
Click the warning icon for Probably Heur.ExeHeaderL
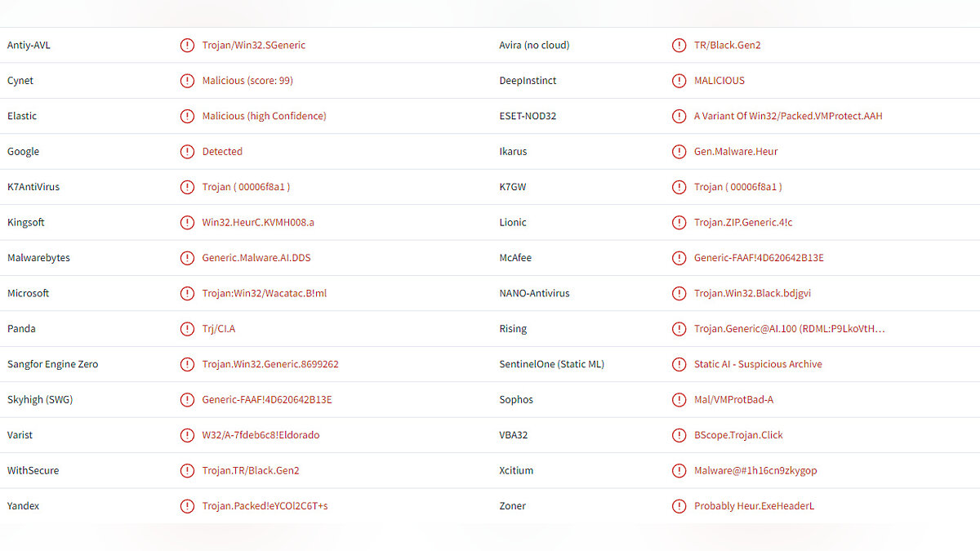pos(679,506)
